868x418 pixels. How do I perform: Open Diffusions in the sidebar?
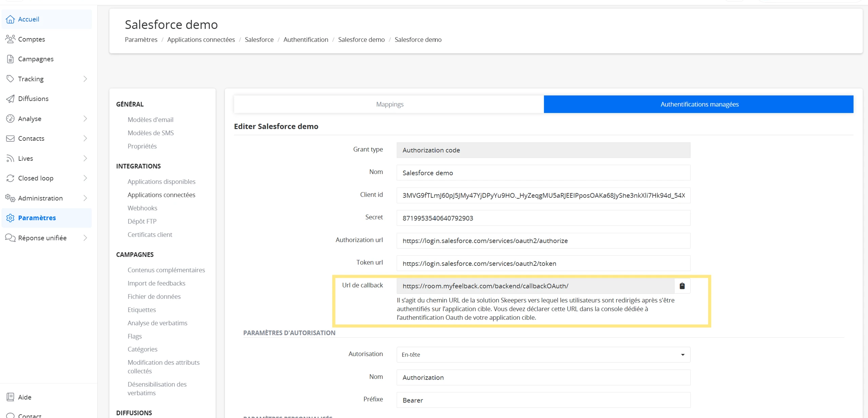tap(47, 99)
